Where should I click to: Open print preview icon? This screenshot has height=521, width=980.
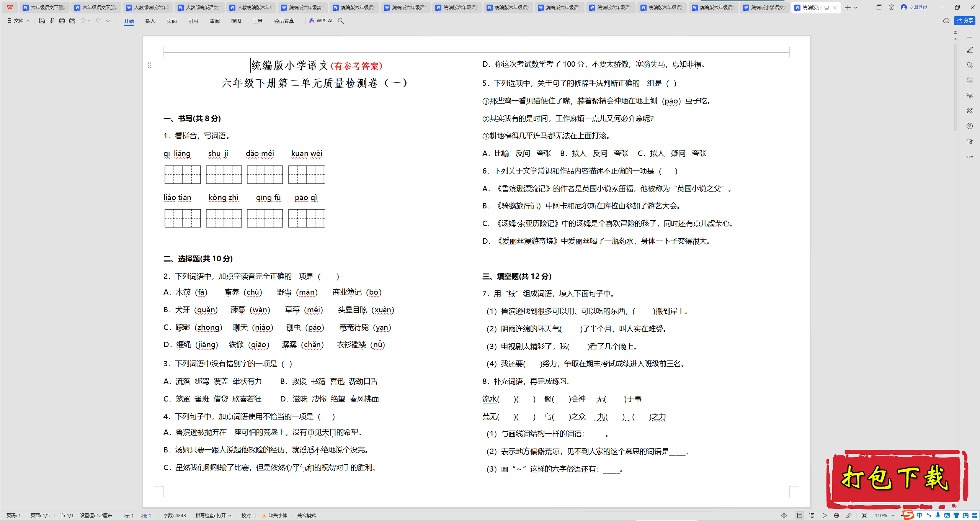[x=72, y=21]
